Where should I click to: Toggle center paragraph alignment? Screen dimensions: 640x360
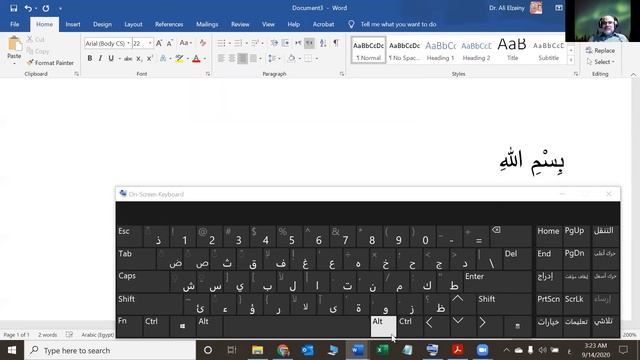(x=232, y=59)
